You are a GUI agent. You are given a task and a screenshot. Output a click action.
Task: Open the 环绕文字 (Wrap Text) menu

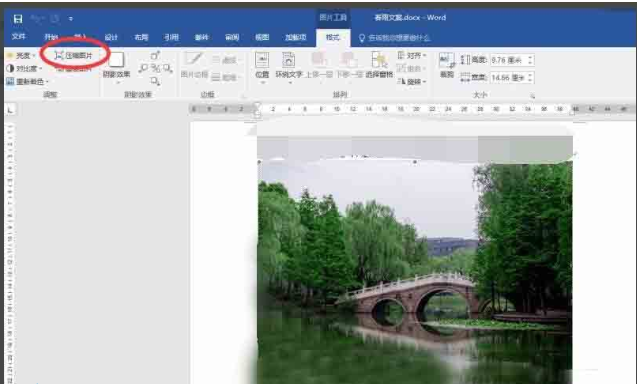tap(289, 67)
